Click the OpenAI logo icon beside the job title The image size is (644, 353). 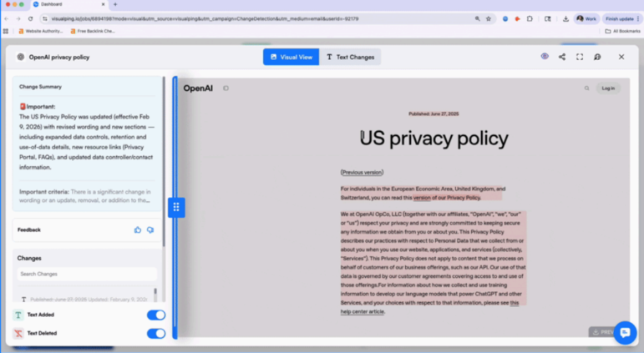coord(21,57)
